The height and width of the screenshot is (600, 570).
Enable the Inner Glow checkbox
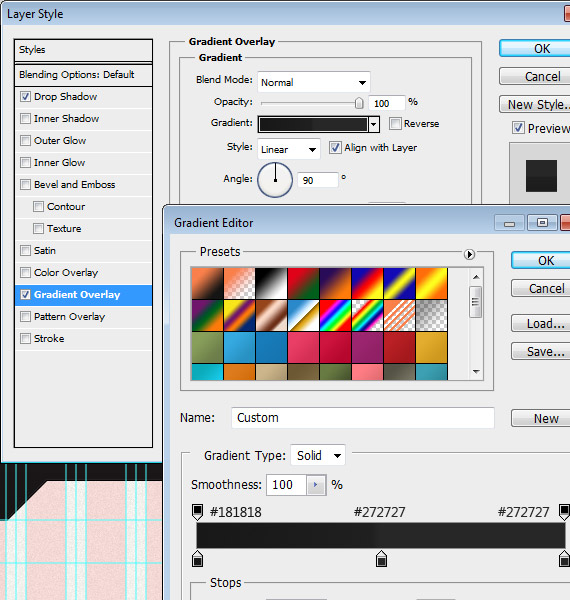click(25, 163)
